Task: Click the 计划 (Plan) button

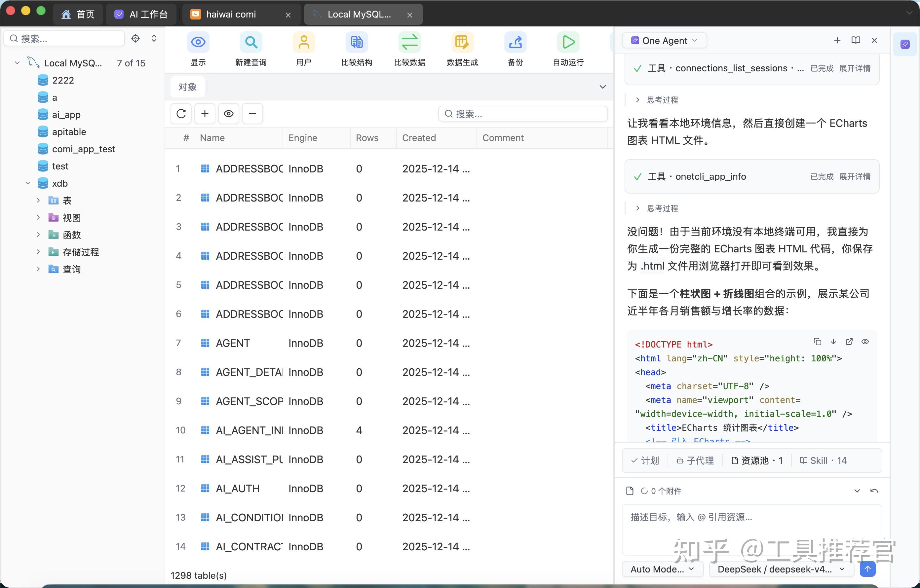Action: (645, 460)
